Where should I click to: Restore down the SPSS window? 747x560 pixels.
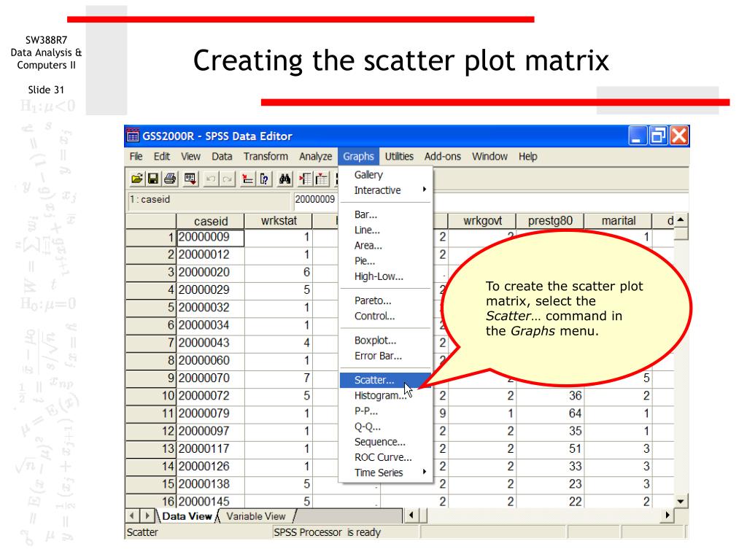(658, 136)
